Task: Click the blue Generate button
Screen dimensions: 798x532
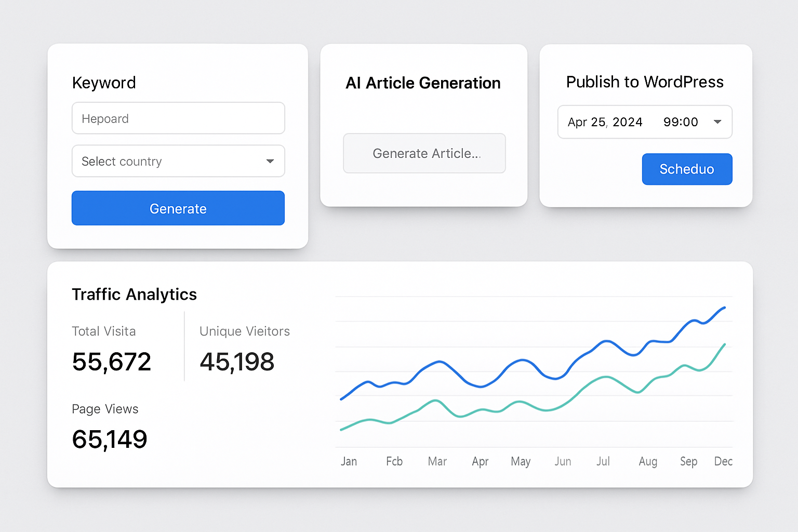Action: click(x=178, y=208)
